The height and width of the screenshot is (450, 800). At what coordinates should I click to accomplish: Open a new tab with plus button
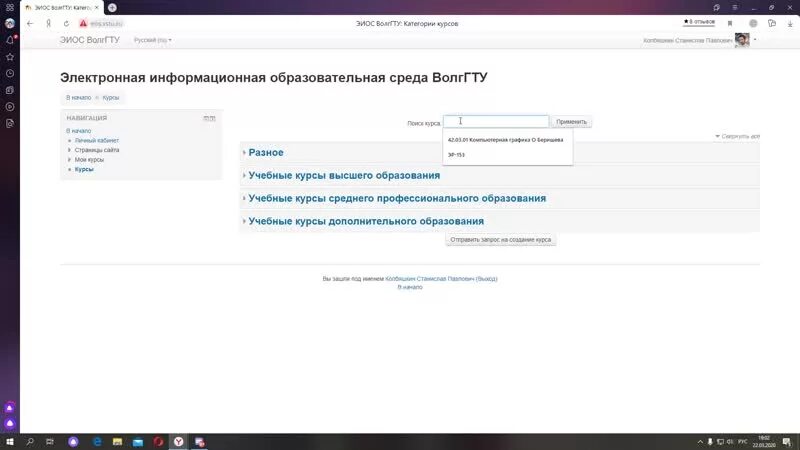click(112, 8)
